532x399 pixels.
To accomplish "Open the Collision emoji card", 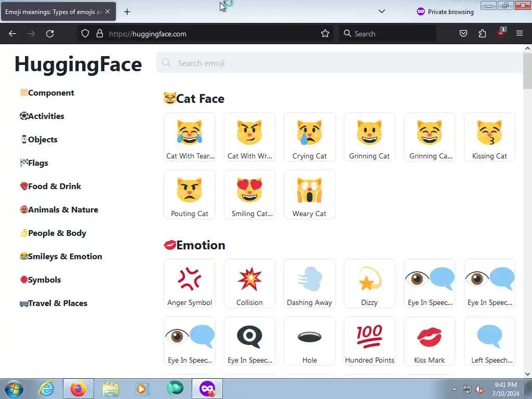I will [250, 284].
